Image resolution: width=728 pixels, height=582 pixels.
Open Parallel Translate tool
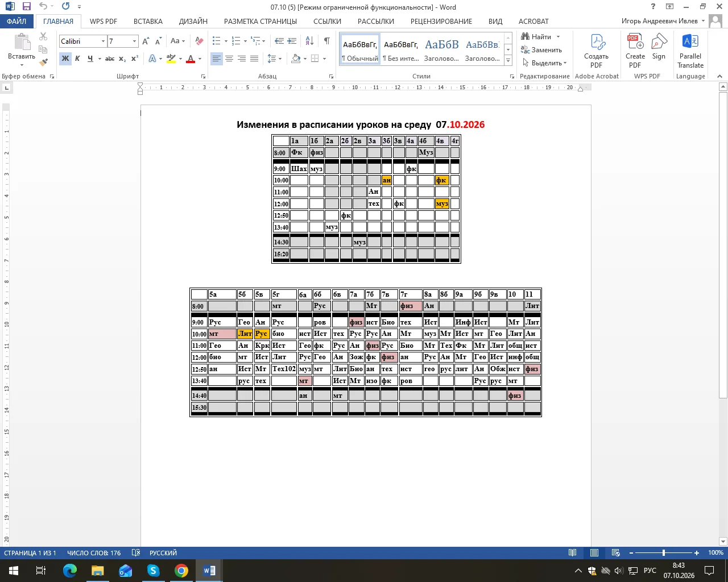pos(690,51)
